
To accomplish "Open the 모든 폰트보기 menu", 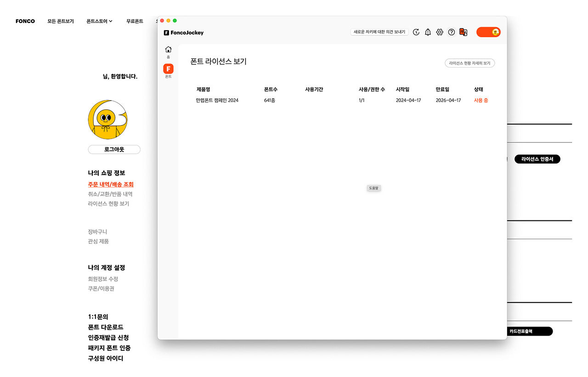I will coord(60,21).
